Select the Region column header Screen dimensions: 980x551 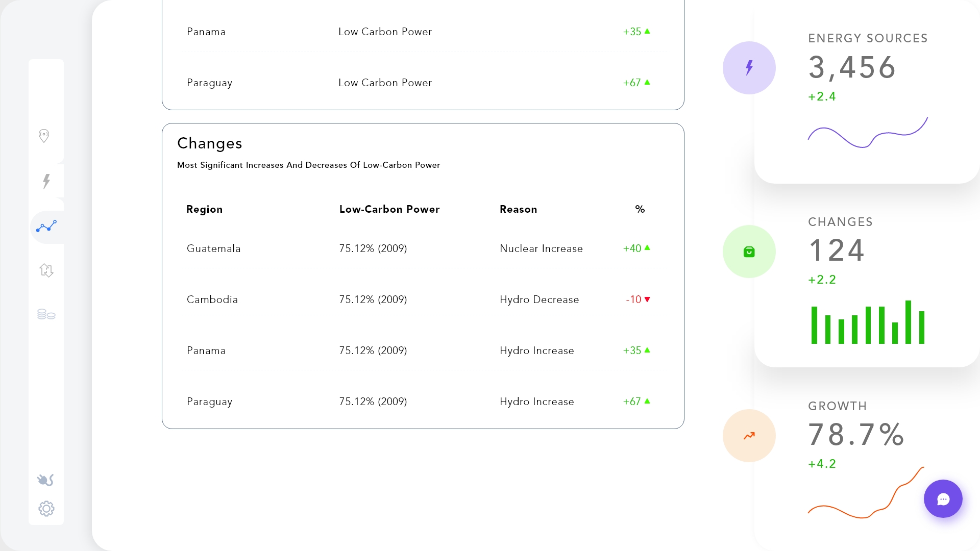tap(204, 209)
